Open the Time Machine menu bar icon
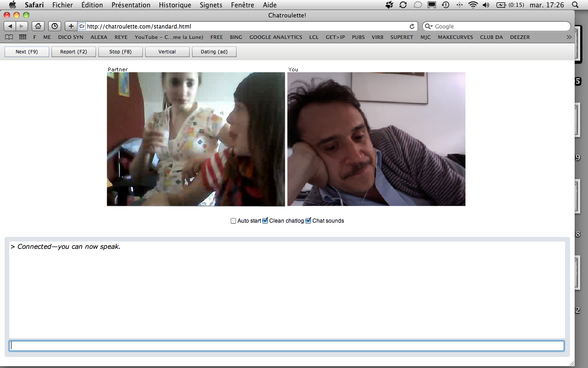The width and height of the screenshot is (588, 368). (x=446, y=5)
